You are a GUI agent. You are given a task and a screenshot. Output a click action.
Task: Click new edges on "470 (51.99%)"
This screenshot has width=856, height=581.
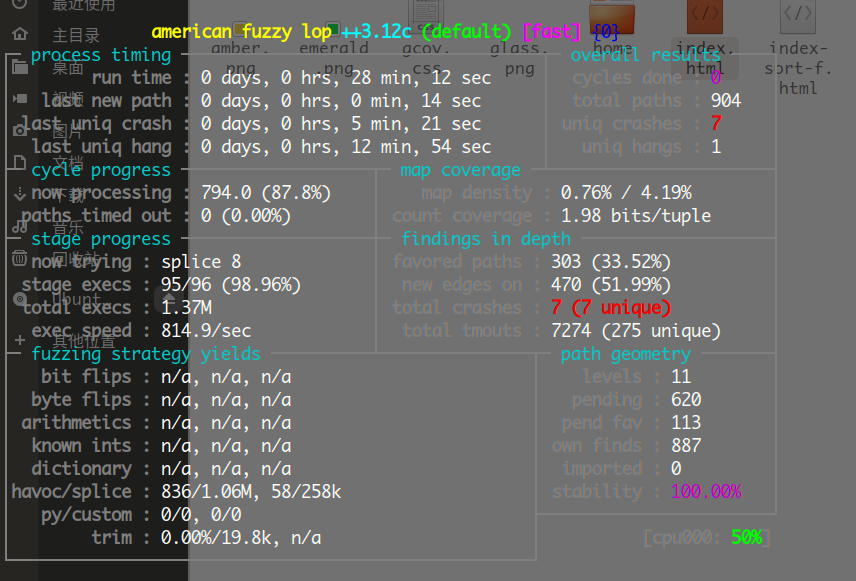(611, 285)
